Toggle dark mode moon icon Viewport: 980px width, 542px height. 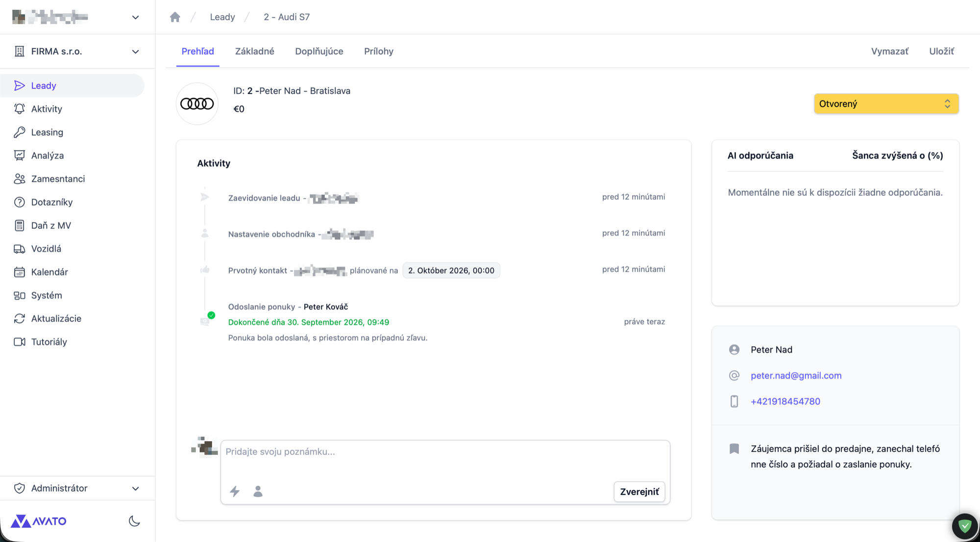[134, 521]
